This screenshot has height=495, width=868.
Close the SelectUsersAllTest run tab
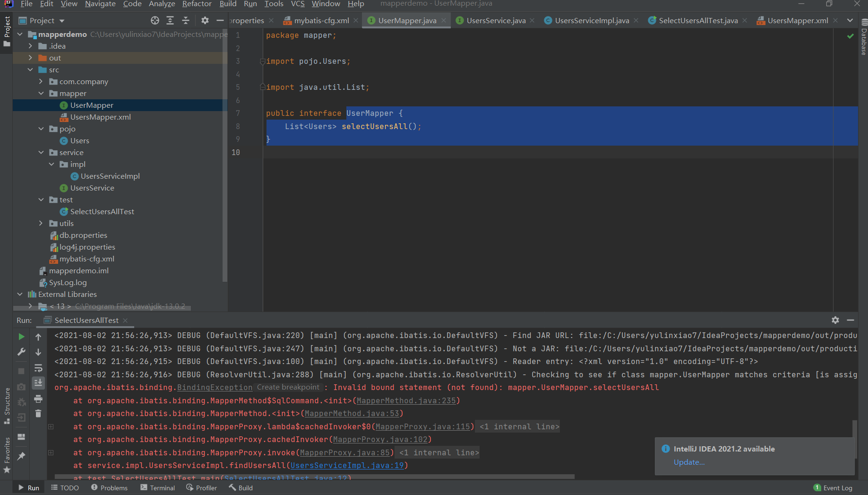click(x=125, y=320)
